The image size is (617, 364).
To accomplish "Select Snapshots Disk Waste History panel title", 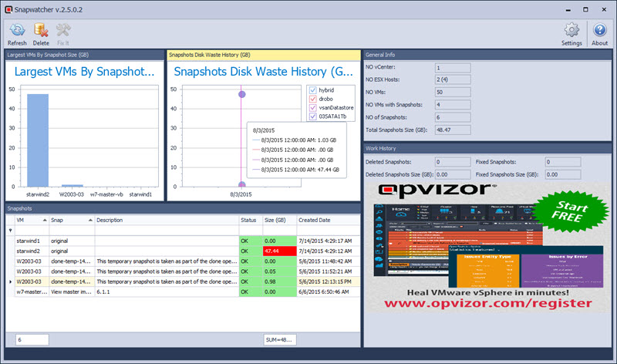I will (x=210, y=55).
